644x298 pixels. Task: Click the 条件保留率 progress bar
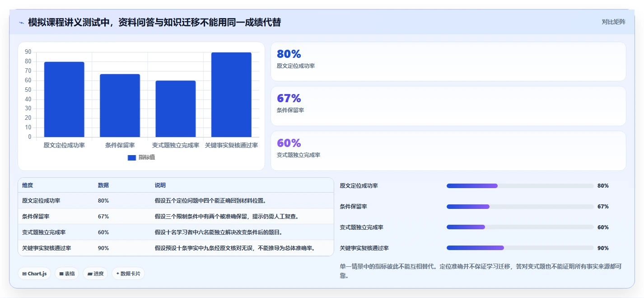520,207
